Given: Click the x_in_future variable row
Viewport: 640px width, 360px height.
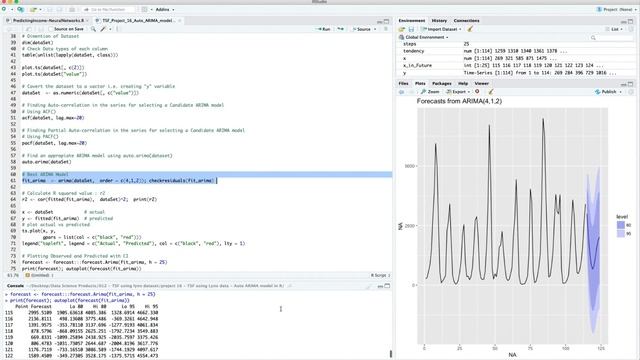Looking at the screenshot, I should (x=516, y=65).
